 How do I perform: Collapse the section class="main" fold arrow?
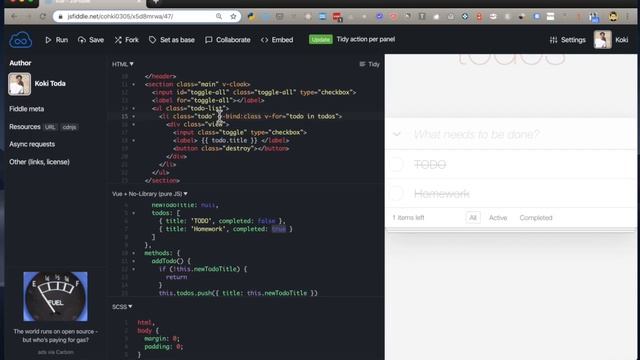(x=134, y=84)
